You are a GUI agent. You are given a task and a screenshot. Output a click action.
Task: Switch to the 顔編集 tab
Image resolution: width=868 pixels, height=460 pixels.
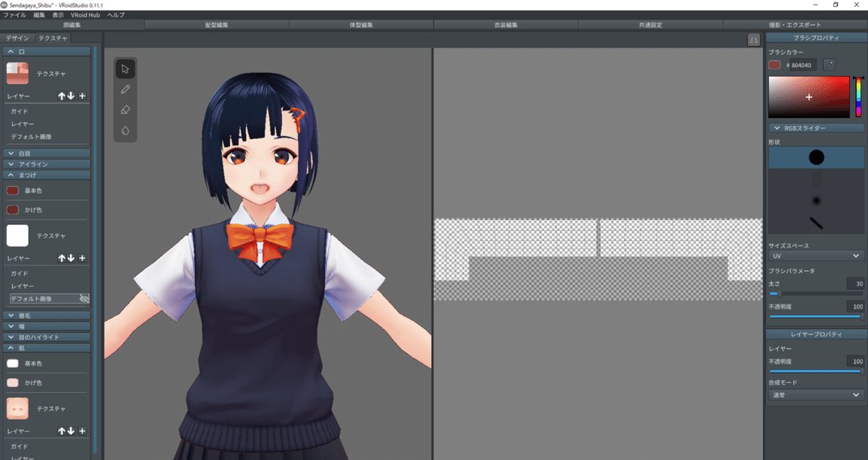click(x=72, y=25)
